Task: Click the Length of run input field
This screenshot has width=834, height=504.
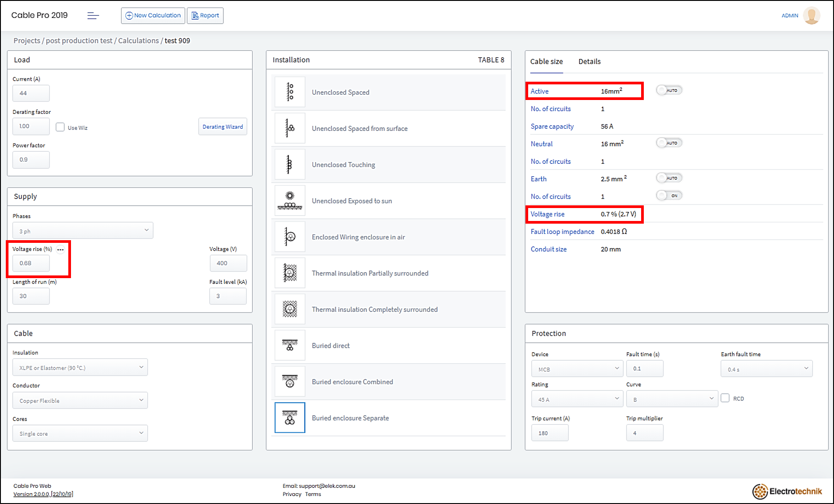Action: tap(31, 296)
